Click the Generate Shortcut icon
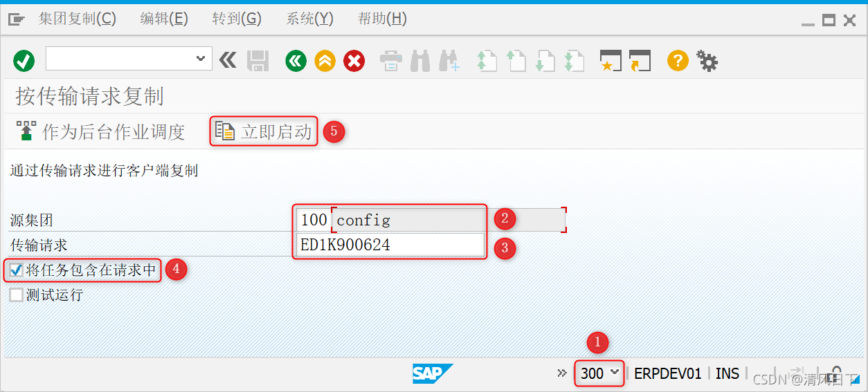 pyautogui.click(x=640, y=61)
